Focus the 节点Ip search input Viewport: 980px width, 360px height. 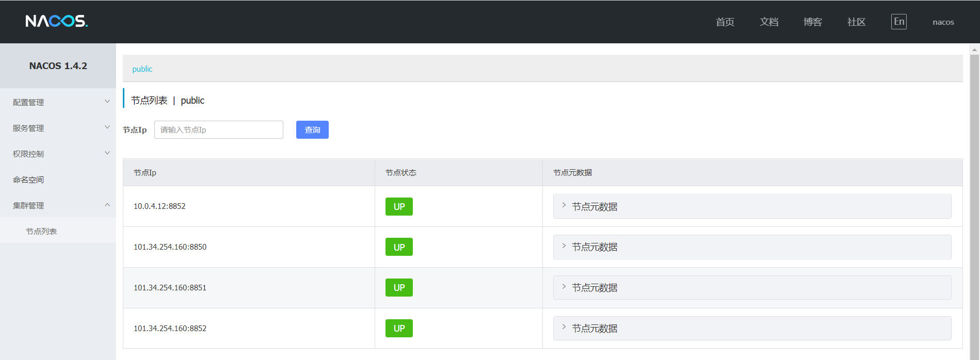pyautogui.click(x=219, y=130)
